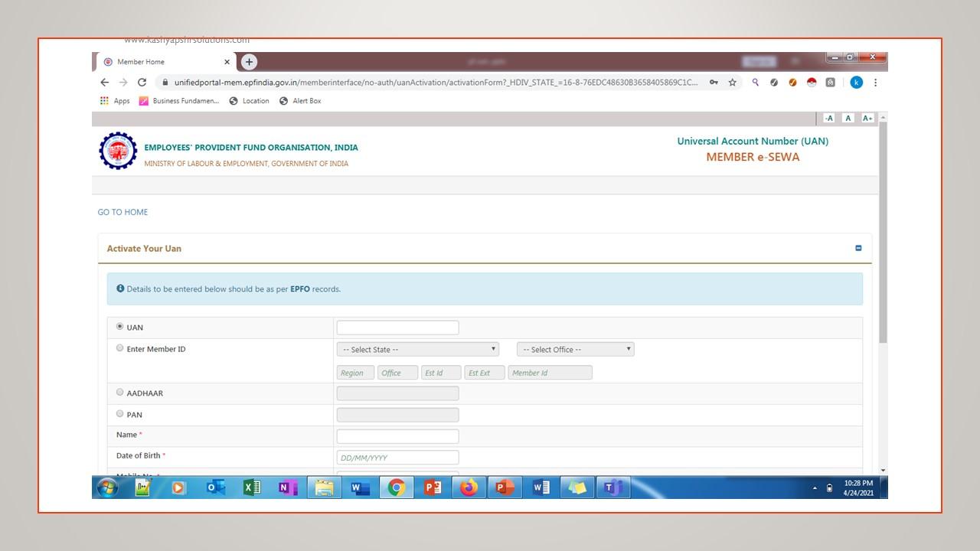Show hidden system tray icons

click(815, 488)
